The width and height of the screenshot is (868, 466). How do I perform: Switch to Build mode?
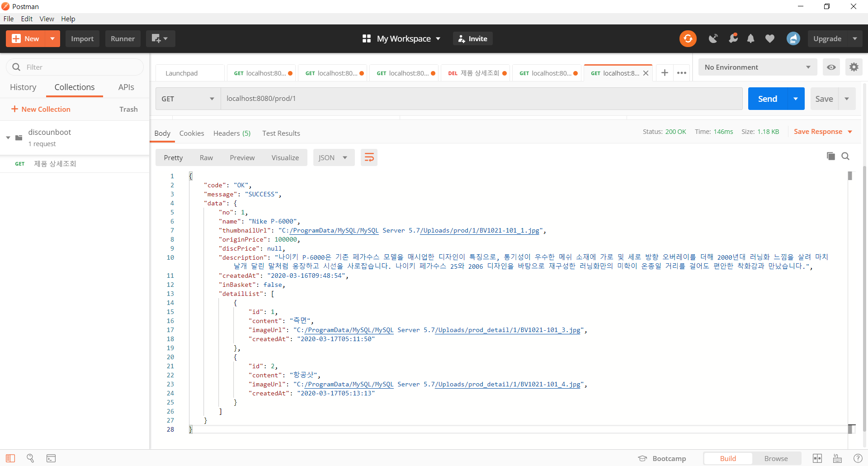pyautogui.click(x=728, y=458)
